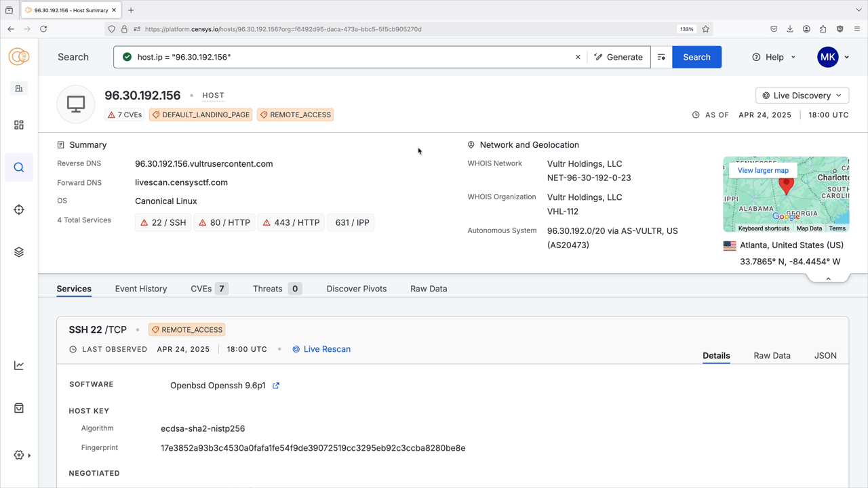Select the 22 / SSH service chip

pyautogui.click(x=163, y=222)
